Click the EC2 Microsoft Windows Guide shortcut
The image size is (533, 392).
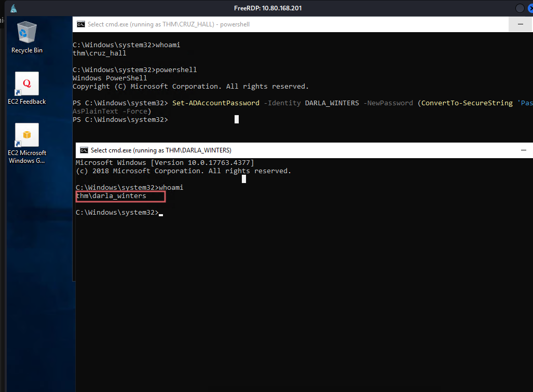(x=26, y=135)
